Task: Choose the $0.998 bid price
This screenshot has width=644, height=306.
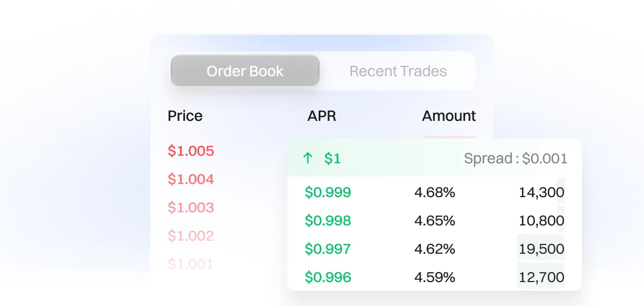Action: (x=328, y=221)
